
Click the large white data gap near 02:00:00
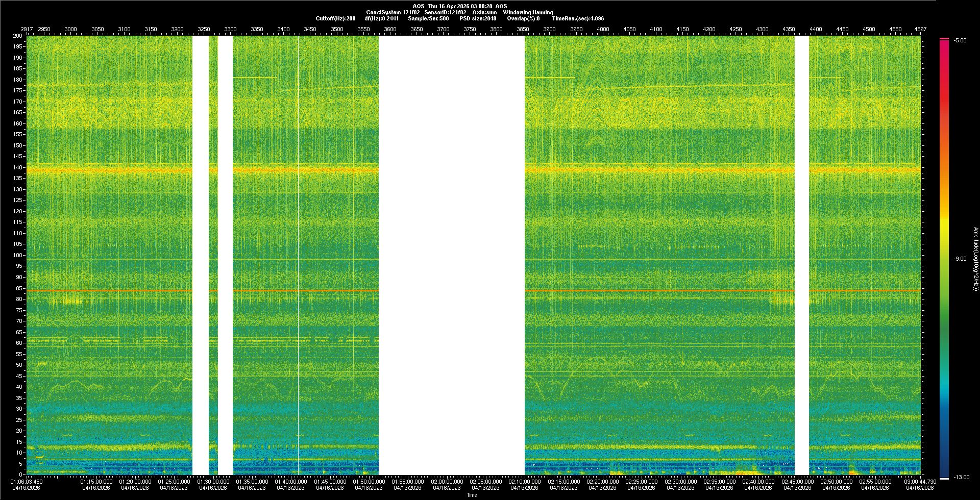point(451,255)
